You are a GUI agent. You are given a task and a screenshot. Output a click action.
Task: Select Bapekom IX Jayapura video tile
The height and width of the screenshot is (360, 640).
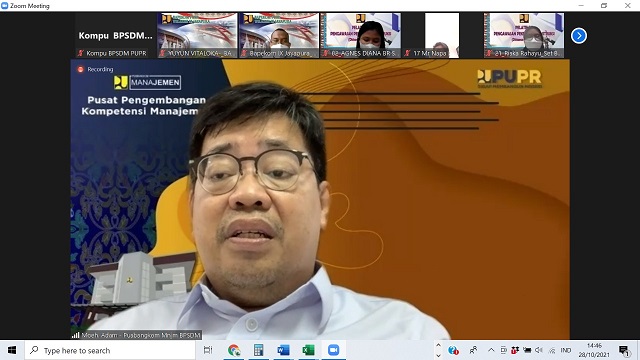[279, 35]
